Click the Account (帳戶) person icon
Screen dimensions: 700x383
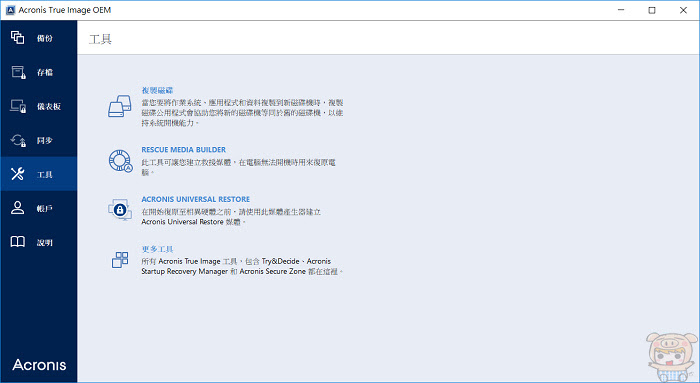[17, 208]
